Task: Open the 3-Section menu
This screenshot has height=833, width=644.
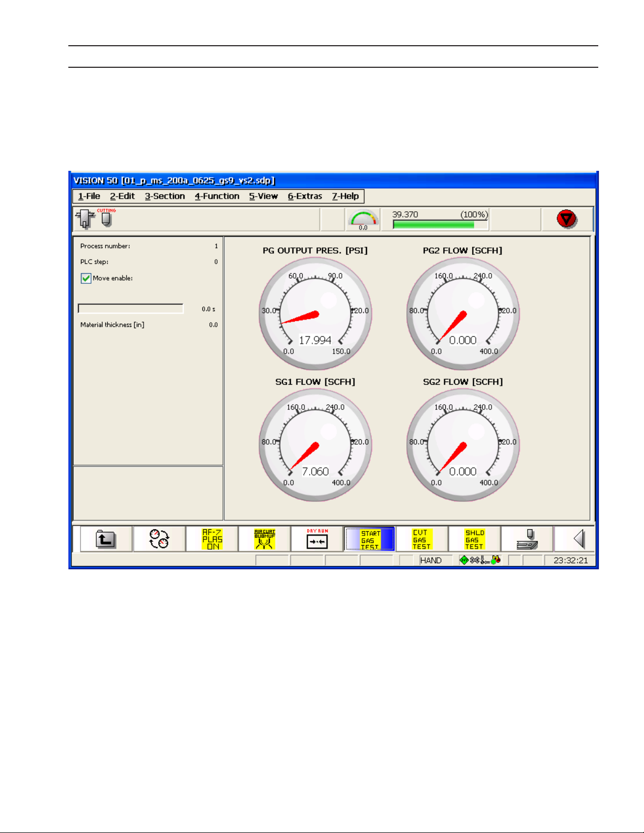Action: [165, 196]
